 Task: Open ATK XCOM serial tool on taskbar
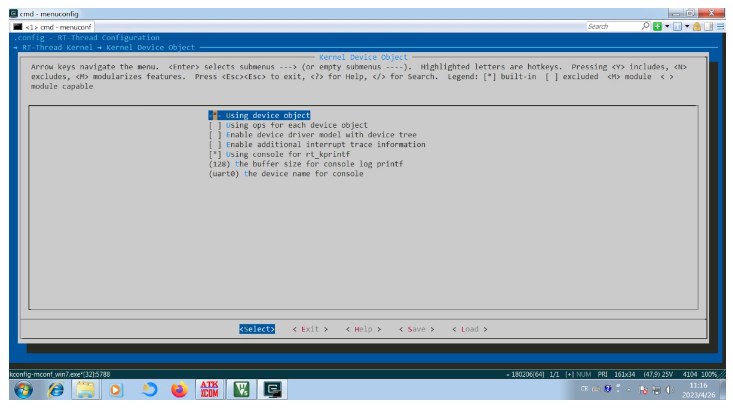pyautogui.click(x=209, y=389)
